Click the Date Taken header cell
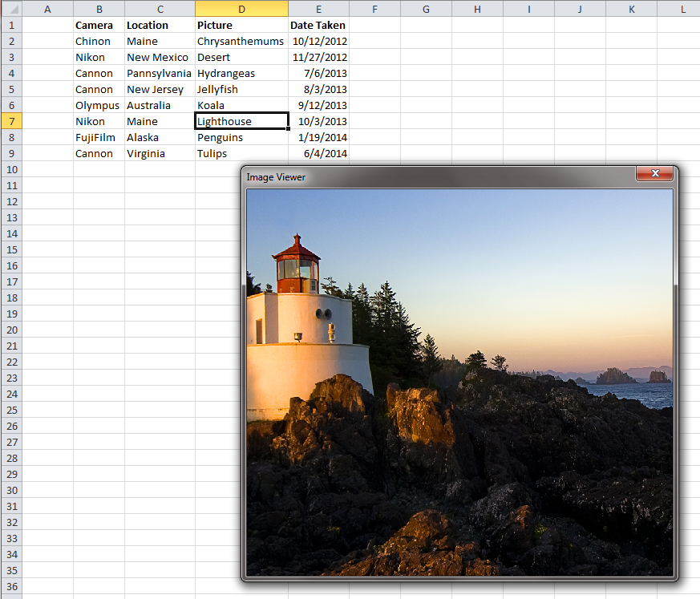The height and width of the screenshot is (599, 700). pos(319,25)
